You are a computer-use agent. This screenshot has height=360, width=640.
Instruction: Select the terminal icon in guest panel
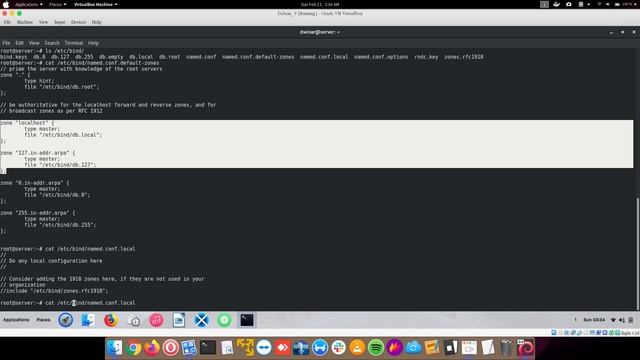[247, 320]
